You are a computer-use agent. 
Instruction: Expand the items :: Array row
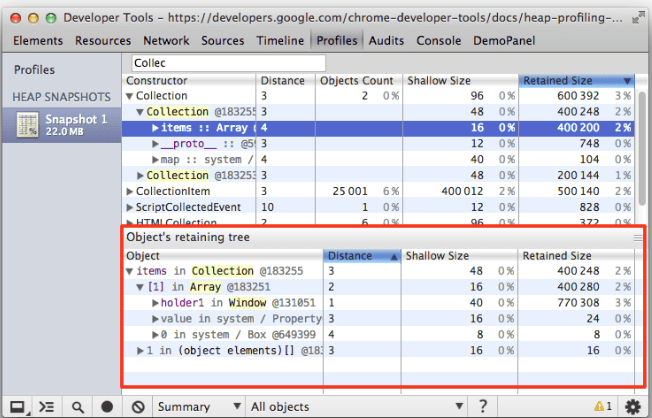coord(155,128)
